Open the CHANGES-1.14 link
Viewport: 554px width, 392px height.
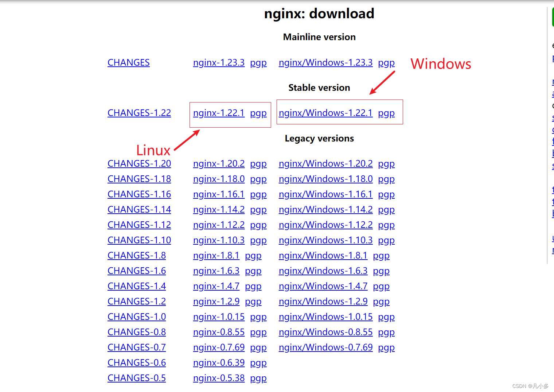(139, 210)
